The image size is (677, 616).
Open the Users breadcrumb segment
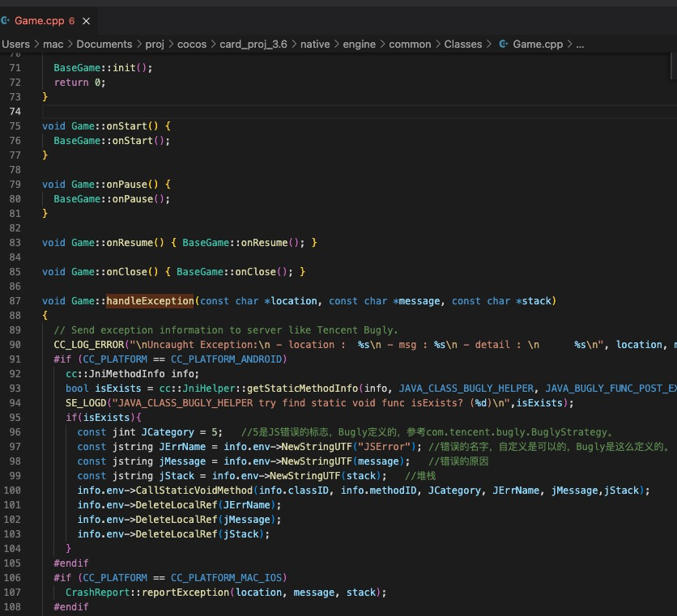click(15, 44)
